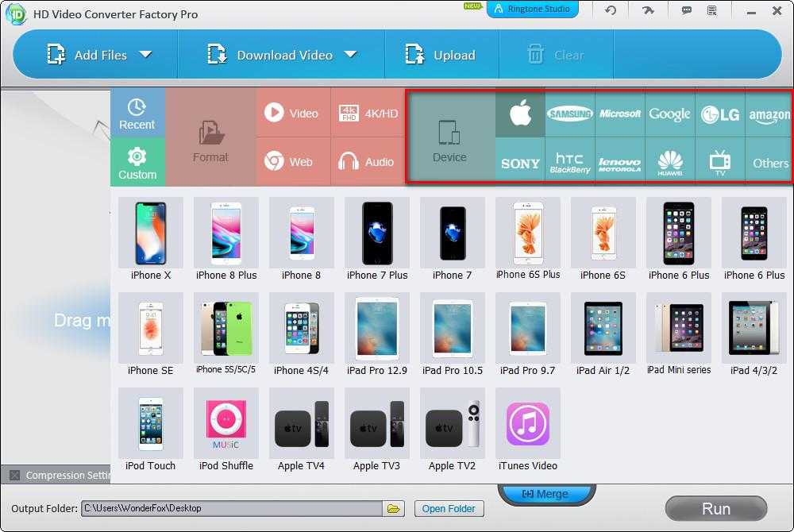The width and height of the screenshot is (794, 532).
Task: Select the iPhone 7 profile
Action: pos(453,239)
